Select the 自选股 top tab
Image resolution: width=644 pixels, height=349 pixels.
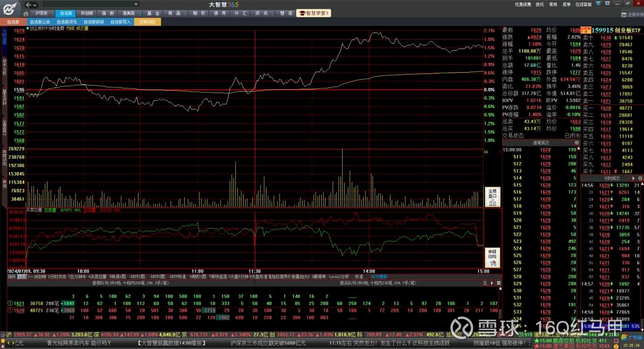66,13
